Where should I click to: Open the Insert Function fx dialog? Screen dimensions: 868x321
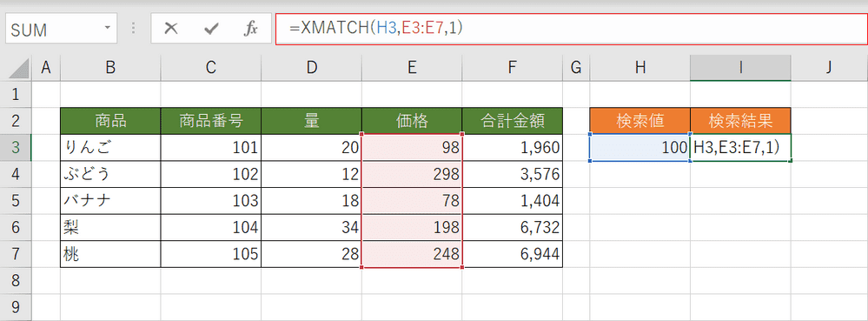pos(251,29)
